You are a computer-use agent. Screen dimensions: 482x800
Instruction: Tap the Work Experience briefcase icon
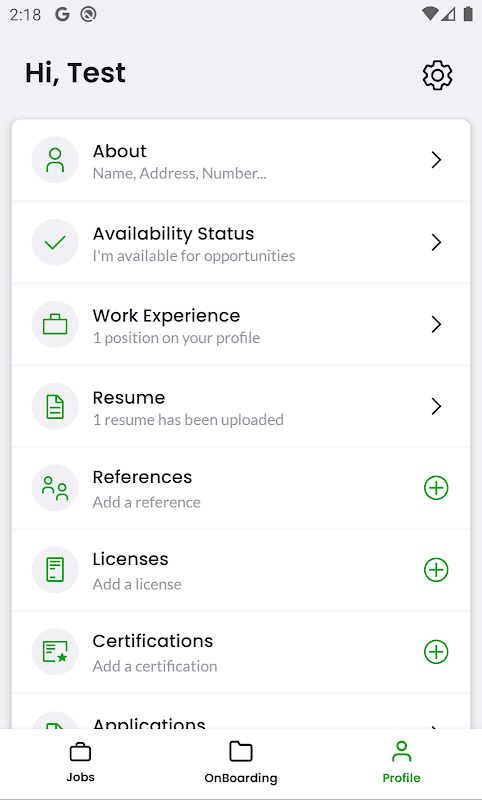point(55,324)
